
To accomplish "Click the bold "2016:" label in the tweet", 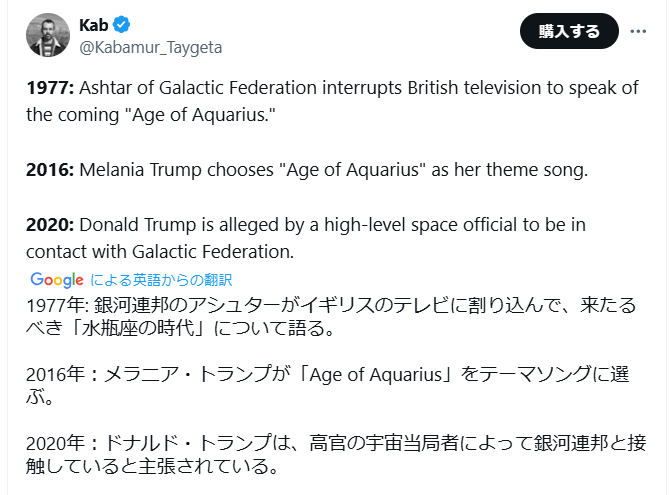I will [x=48, y=169].
